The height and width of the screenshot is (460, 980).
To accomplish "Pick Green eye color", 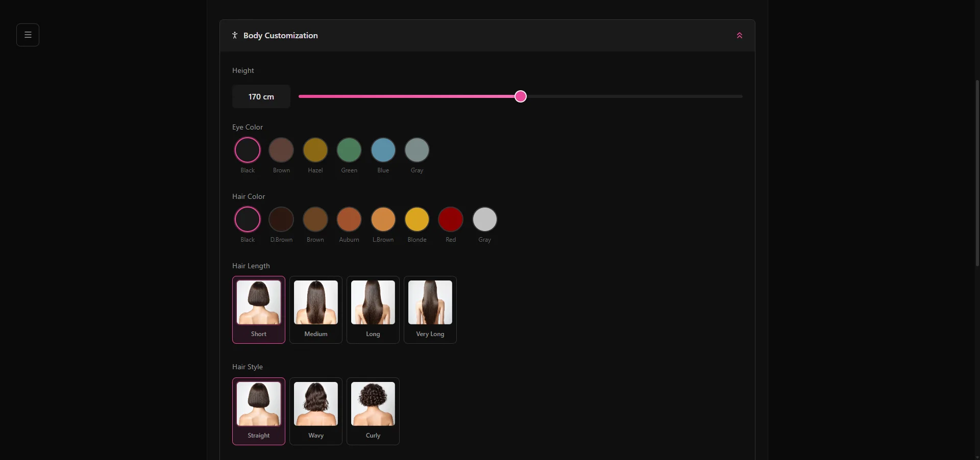I will pyautogui.click(x=349, y=150).
